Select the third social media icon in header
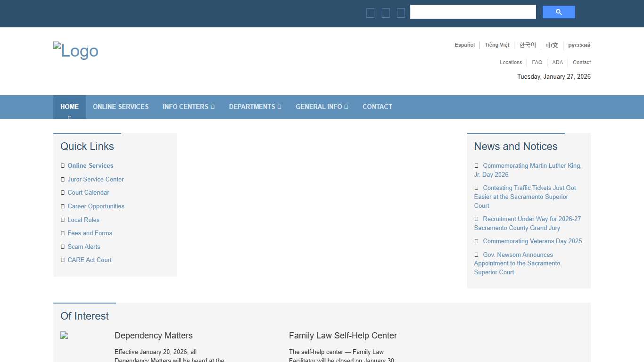Screen dimensions: 644x362 coord(400,13)
